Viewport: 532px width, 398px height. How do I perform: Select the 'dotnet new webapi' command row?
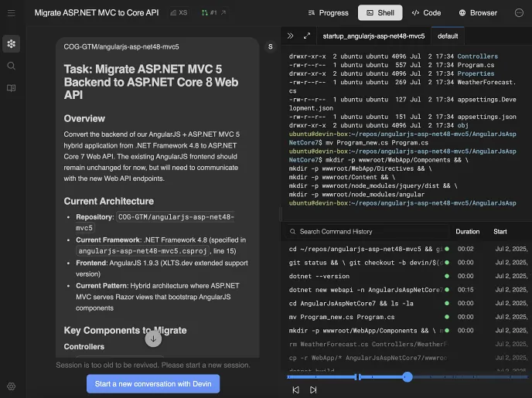(x=407, y=290)
